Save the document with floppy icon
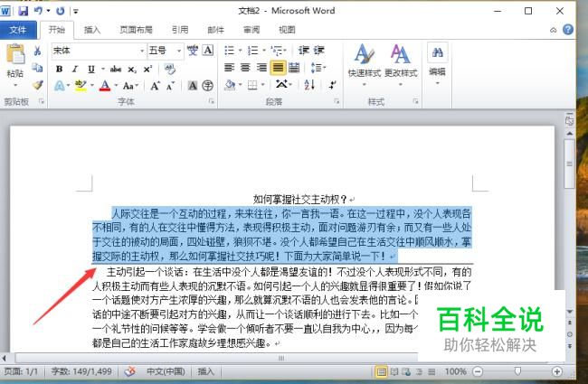Image resolution: width=588 pixels, height=384 pixels. pyautogui.click(x=24, y=11)
